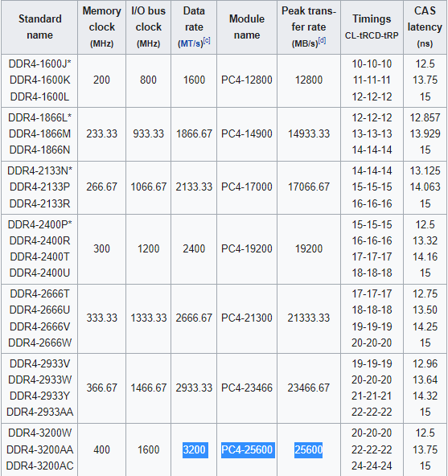Click the DDR4-3200AC standard name

(x=39, y=466)
